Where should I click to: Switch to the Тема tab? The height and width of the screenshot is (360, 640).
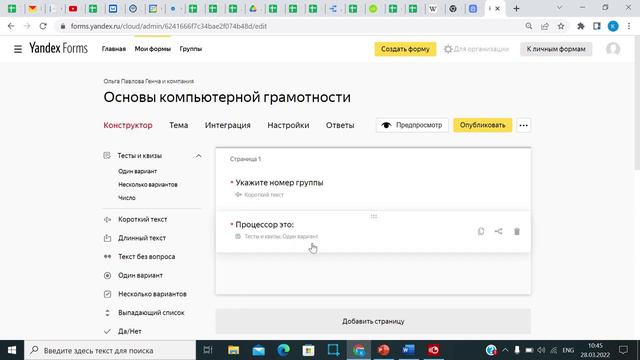tap(178, 125)
